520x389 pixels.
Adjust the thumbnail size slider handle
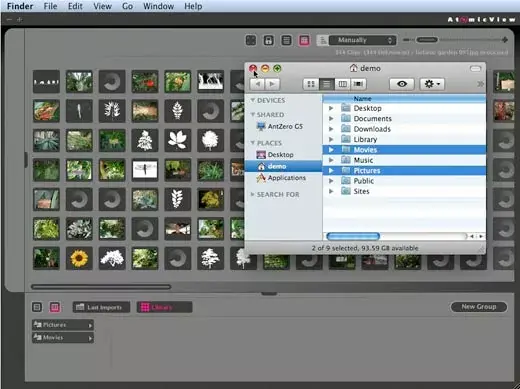pyautogui.click(x=427, y=40)
